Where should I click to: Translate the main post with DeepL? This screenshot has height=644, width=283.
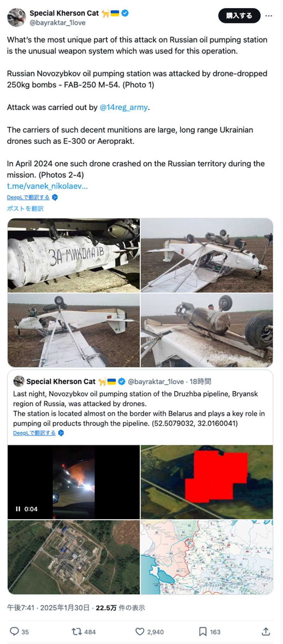[x=29, y=197]
